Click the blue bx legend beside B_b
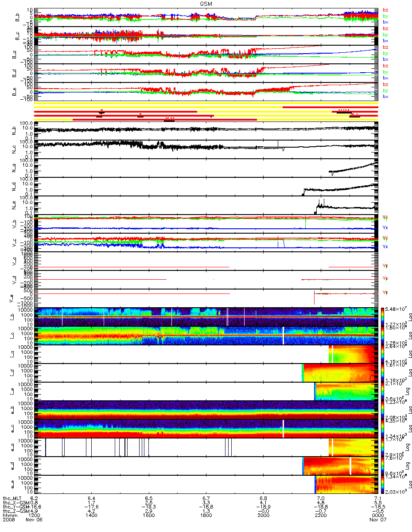The image size is (412, 532). pos(385,22)
